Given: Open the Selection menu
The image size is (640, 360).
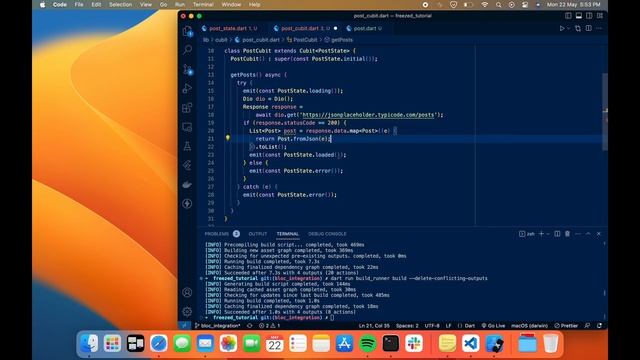Looking at the screenshot, I should (120, 4).
